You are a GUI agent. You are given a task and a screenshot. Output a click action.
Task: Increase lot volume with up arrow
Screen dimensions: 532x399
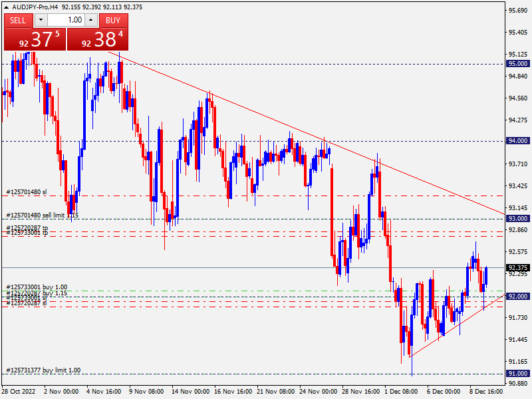point(91,20)
